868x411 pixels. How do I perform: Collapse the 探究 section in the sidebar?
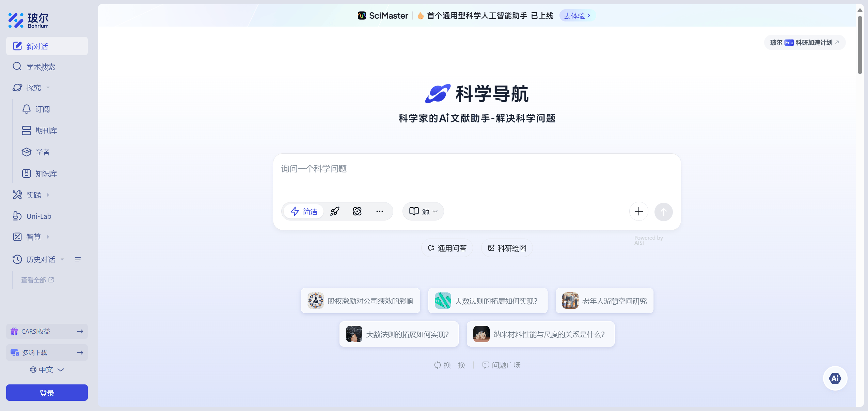pos(48,88)
